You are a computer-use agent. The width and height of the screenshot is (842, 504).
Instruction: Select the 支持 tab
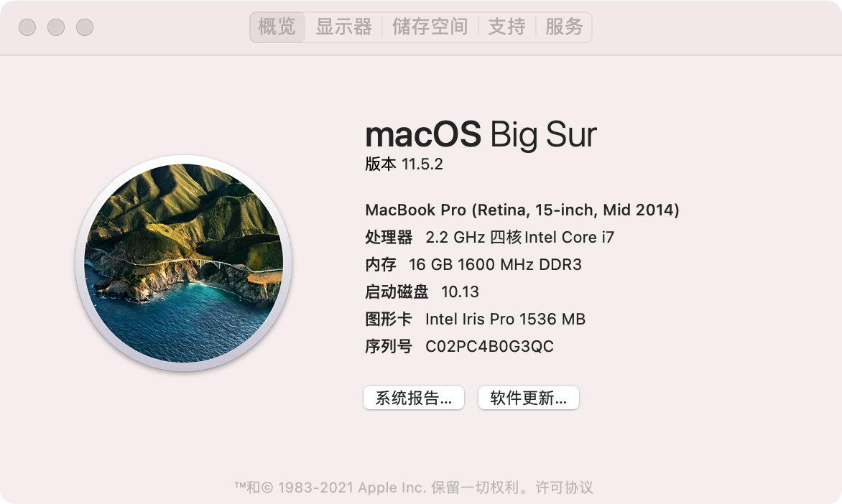[x=506, y=27]
